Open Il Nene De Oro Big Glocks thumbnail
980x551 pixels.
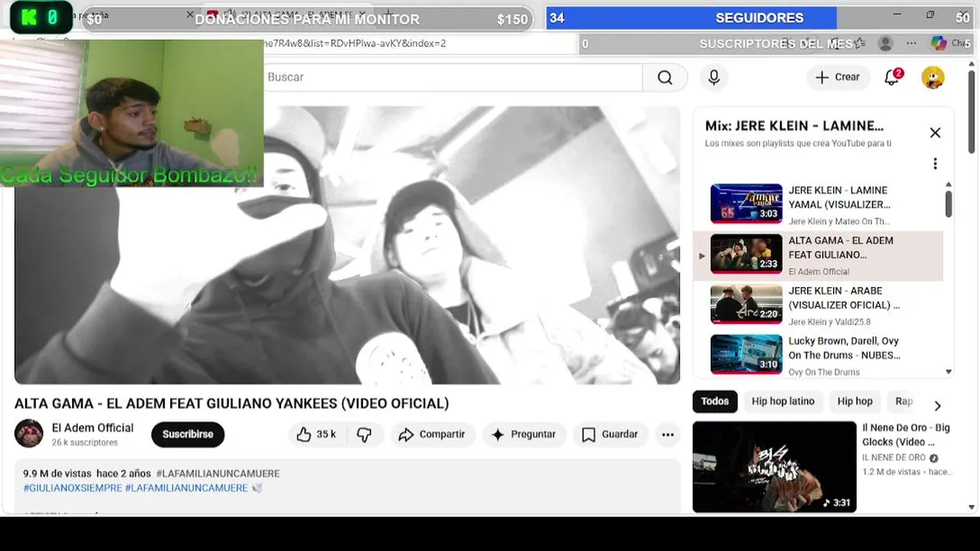(x=774, y=467)
